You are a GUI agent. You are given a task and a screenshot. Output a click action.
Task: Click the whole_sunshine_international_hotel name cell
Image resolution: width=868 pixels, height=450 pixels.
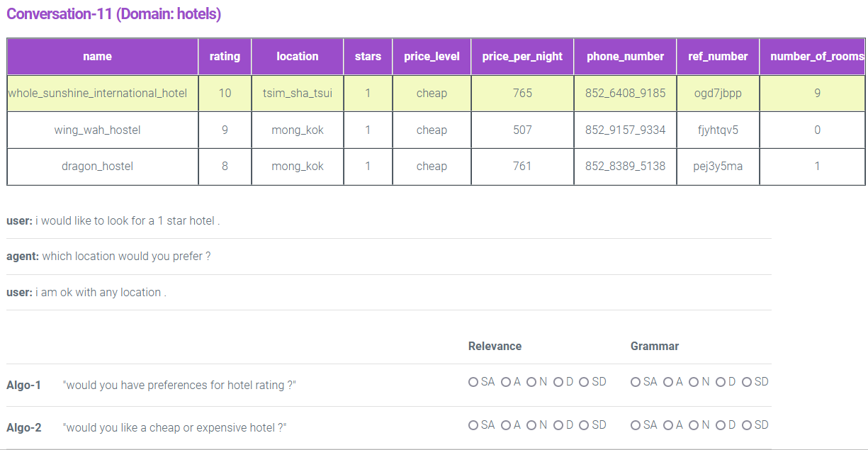point(98,94)
